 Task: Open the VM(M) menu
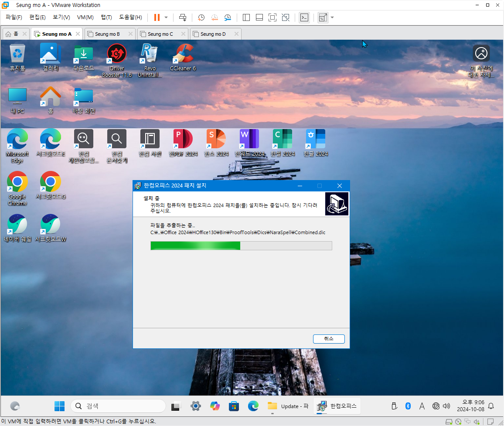(x=85, y=17)
